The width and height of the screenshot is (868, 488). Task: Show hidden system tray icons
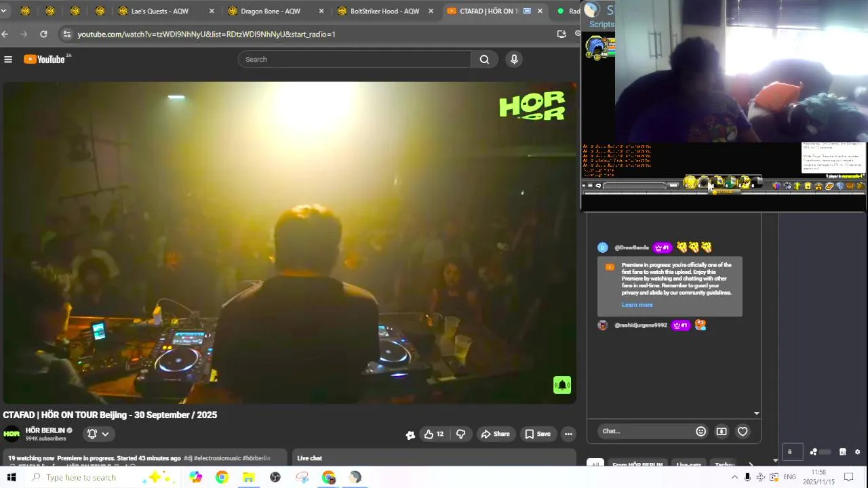734,477
